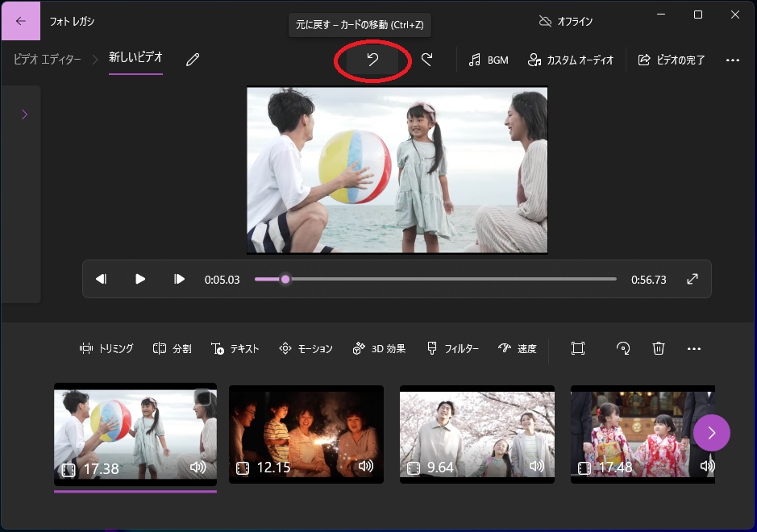Open 3D 効果 effects
The height and width of the screenshot is (532, 757).
(x=379, y=348)
